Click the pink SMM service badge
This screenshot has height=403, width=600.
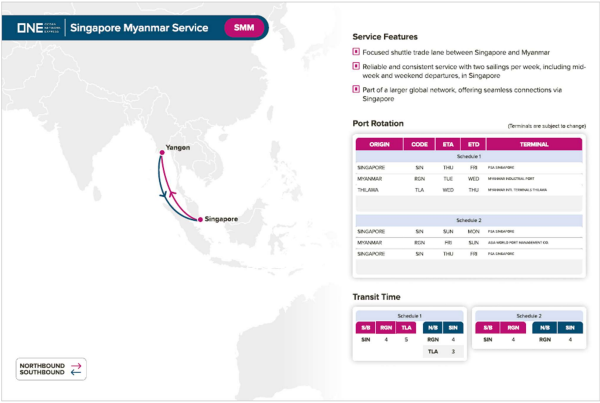click(243, 27)
